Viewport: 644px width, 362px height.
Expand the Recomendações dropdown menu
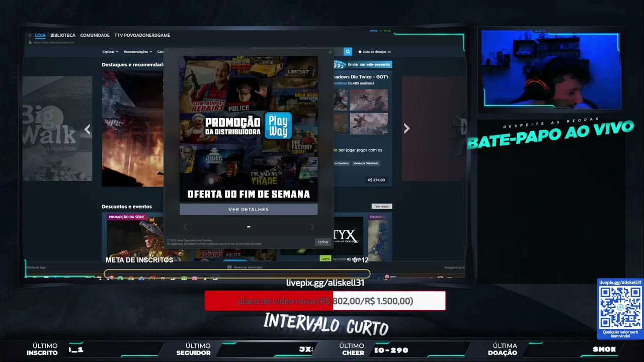138,52
